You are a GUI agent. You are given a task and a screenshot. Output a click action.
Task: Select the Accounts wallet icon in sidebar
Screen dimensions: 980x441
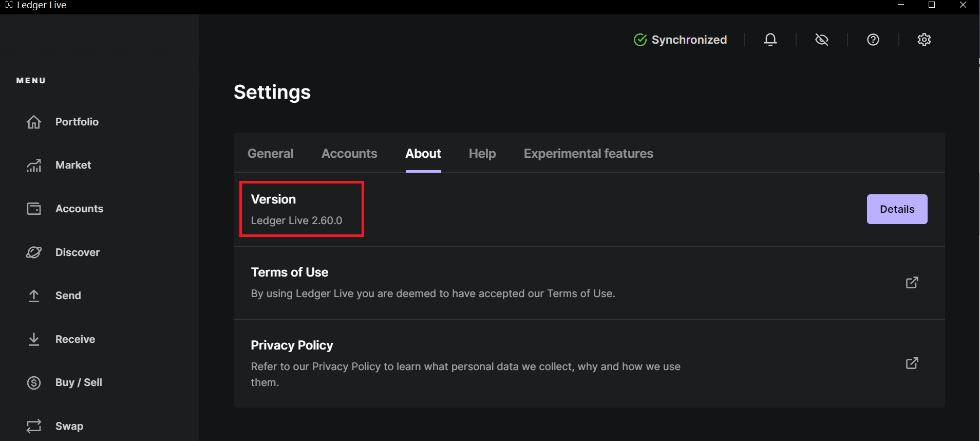click(34, 209)
